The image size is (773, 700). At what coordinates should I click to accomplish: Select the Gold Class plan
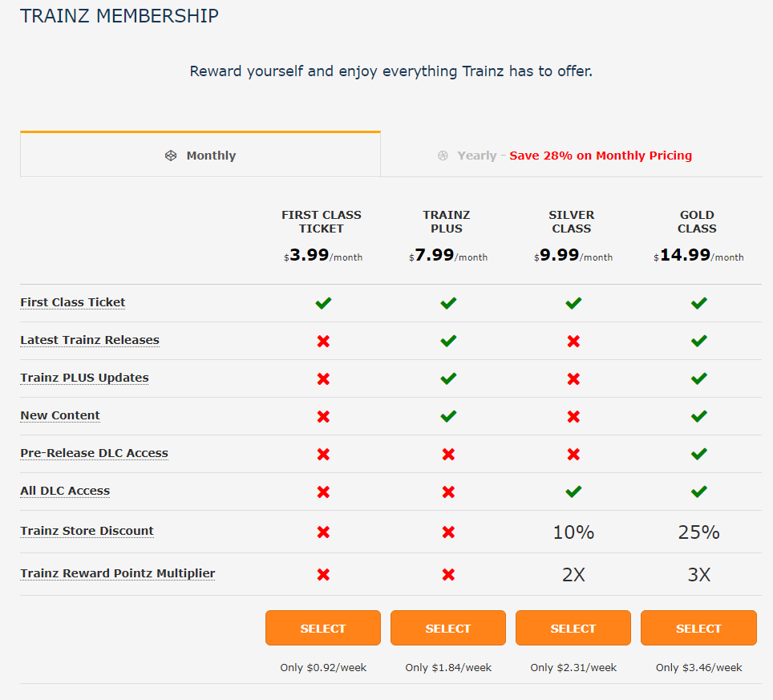[x=698, y=628]
